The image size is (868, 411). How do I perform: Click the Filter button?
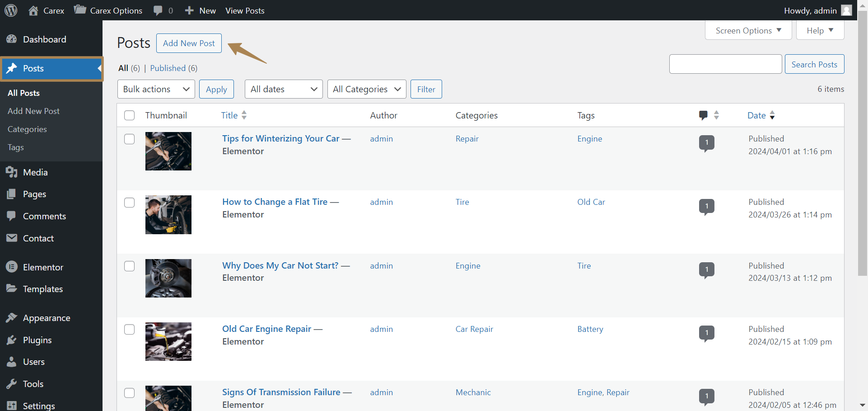426,89
